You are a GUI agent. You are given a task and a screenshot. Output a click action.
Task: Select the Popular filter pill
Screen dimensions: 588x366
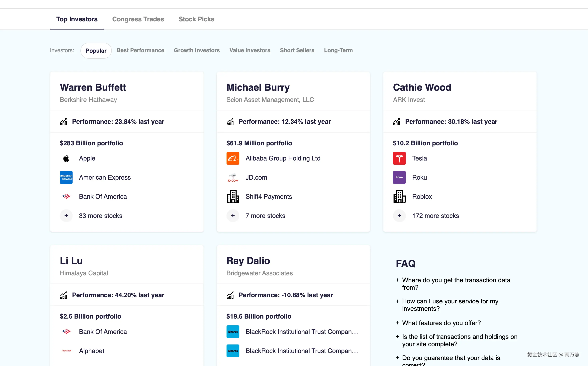coord(96,51)
